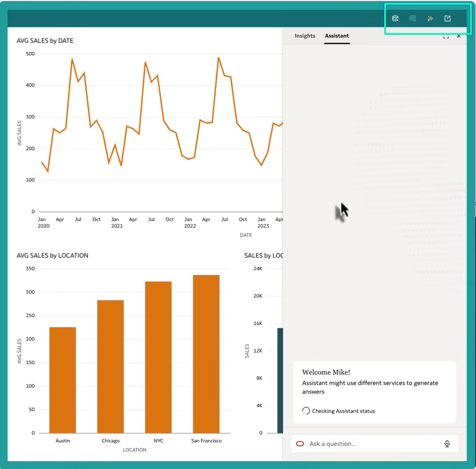Click the red Oracle icon in question box
This screenshot has height=469, width=476.
point(300,444)
